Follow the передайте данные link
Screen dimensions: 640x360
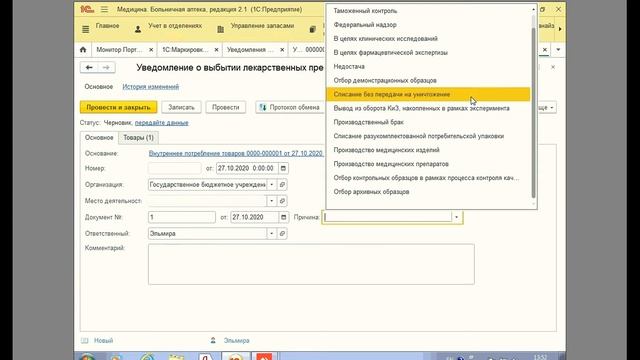[x=162, y=123]
